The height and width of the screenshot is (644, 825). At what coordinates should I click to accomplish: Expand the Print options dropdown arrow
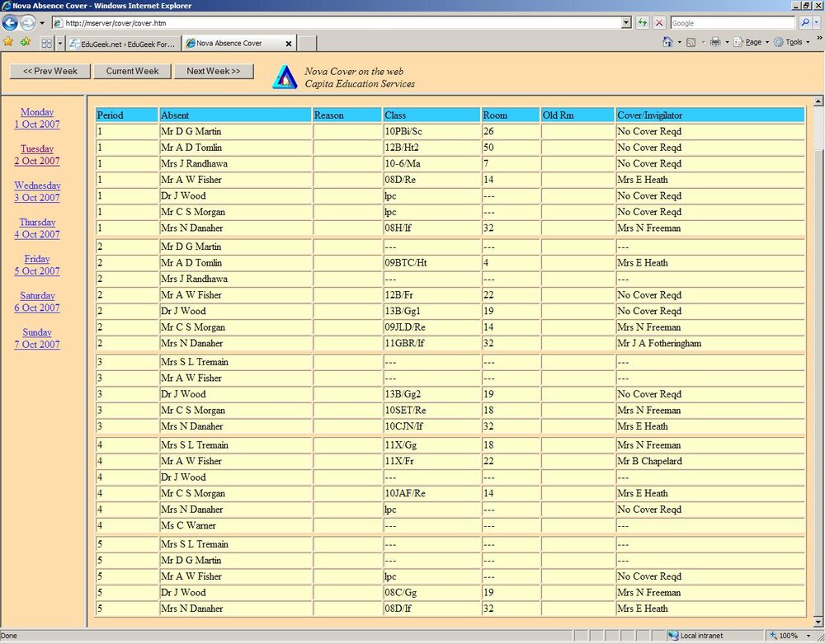point(727,42)
